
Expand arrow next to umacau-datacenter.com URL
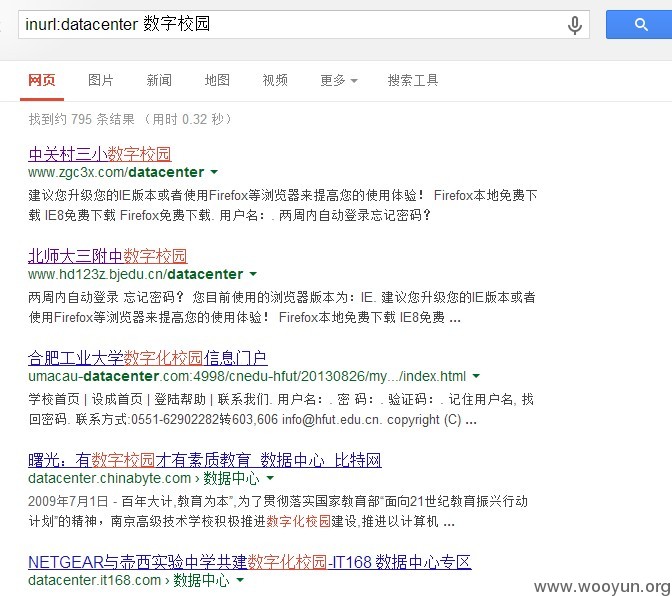[x=476, y=376]
